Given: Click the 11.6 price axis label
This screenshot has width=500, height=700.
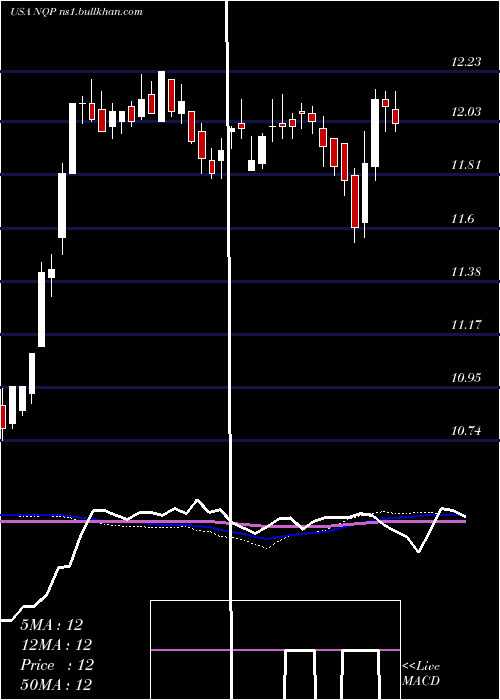Looking at the screenshot, I should tap(462, 219).
